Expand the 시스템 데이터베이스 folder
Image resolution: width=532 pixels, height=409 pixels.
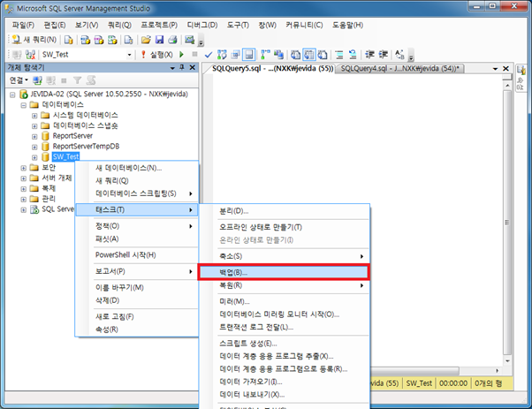[34, 116]
